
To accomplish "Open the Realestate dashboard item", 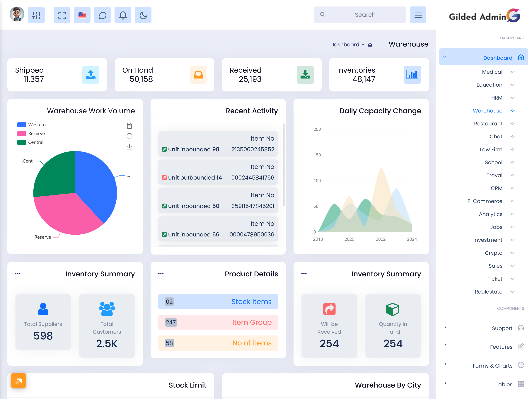I will (488, 292).
